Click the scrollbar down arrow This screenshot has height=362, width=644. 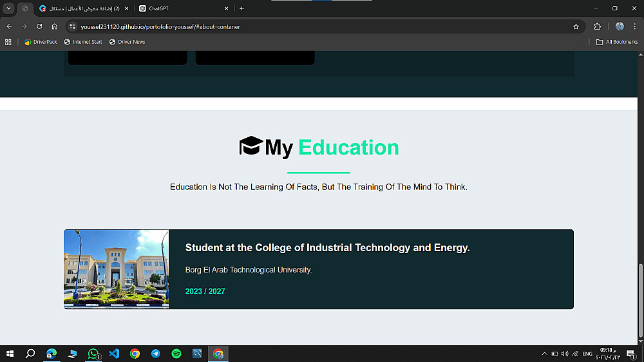640,341
